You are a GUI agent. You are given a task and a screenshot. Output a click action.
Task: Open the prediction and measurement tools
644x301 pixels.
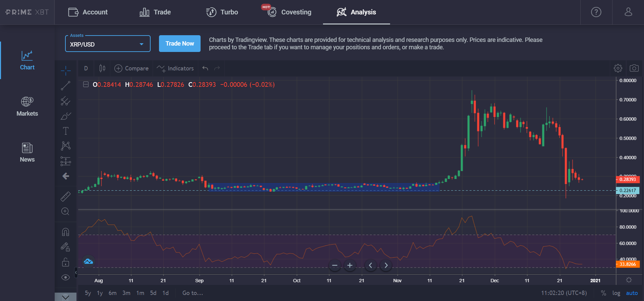point(66,161)
